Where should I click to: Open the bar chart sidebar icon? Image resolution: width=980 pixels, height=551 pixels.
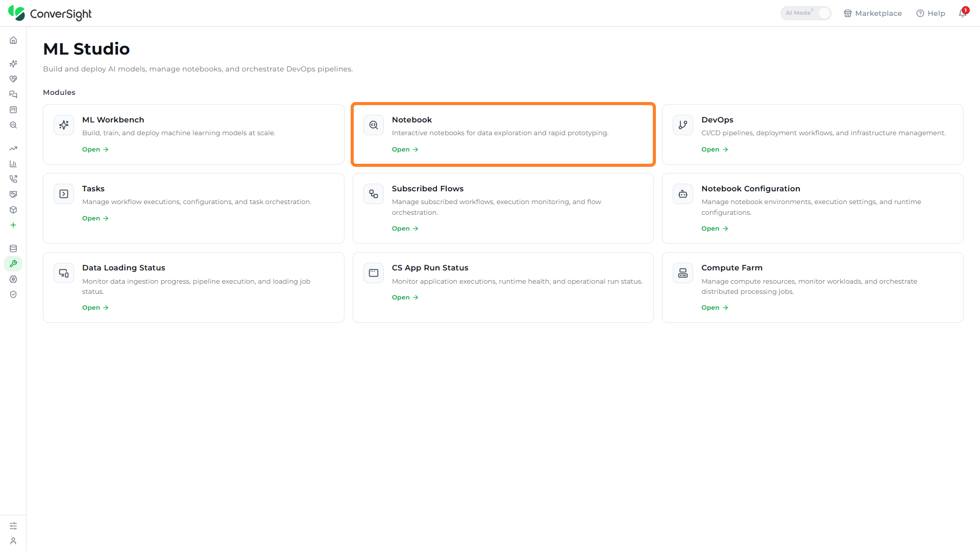pos(13,164)
